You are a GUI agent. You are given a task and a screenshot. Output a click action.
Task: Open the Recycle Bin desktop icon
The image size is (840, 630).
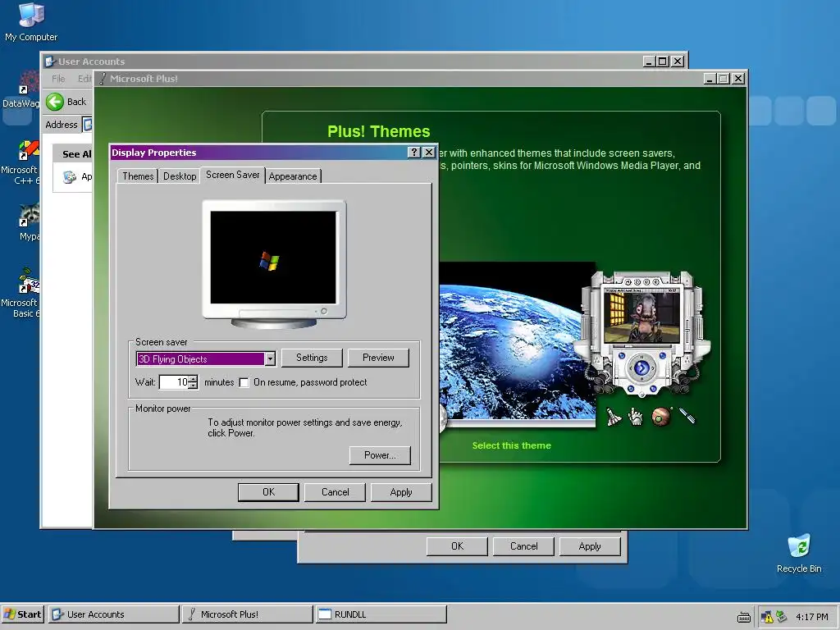[x=799, y=554]
